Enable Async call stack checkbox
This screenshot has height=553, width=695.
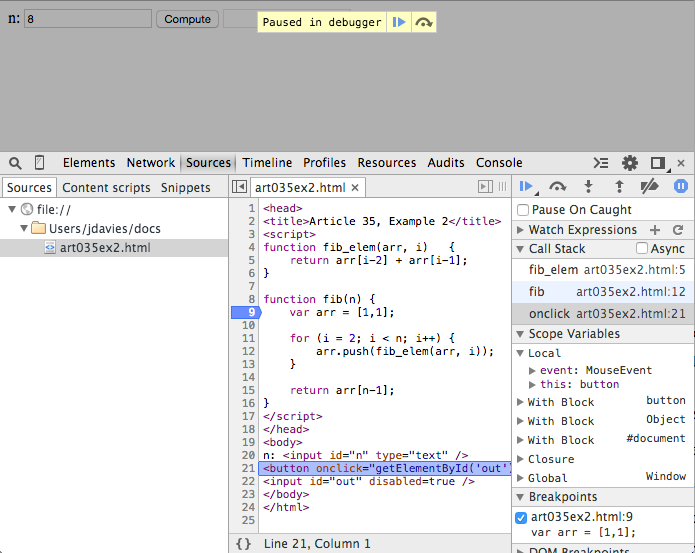(x=642, y=248)
